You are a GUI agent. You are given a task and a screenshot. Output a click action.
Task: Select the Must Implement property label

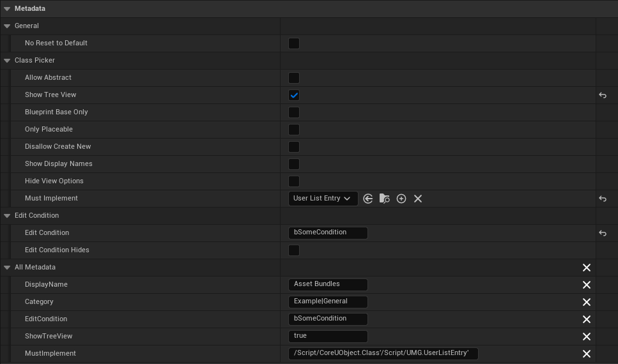pyautogui.click(x=51, y=198)
